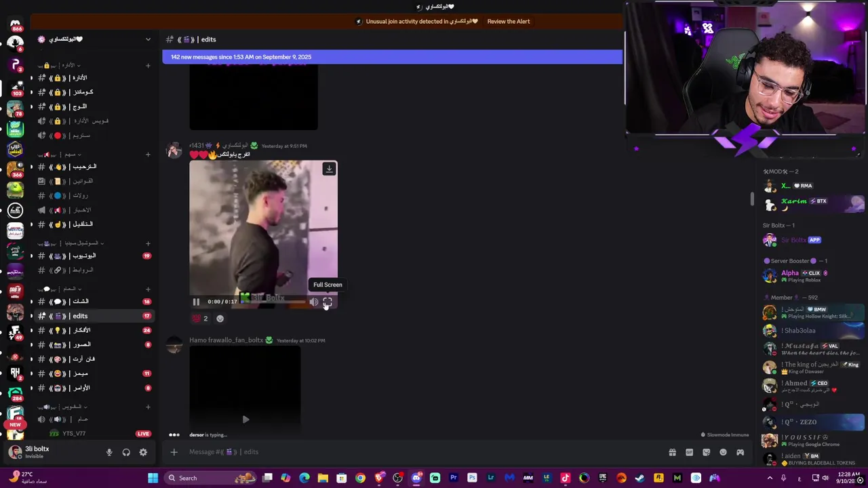Open 3li boltx user panel profile
The image size is (868, 488).
click(x=53, y=451)
